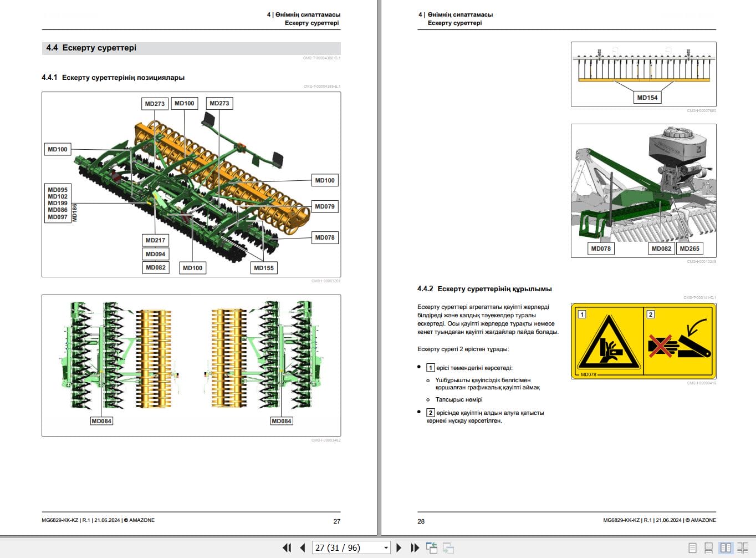Click the MD265 label in spreader image
Screen dimensions: 756x558
[x=689, y=248]
